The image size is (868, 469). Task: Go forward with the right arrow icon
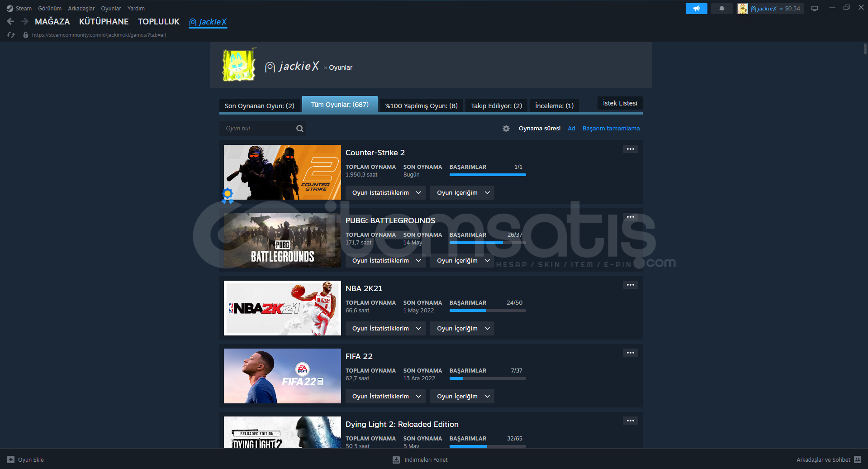(25, 21)
